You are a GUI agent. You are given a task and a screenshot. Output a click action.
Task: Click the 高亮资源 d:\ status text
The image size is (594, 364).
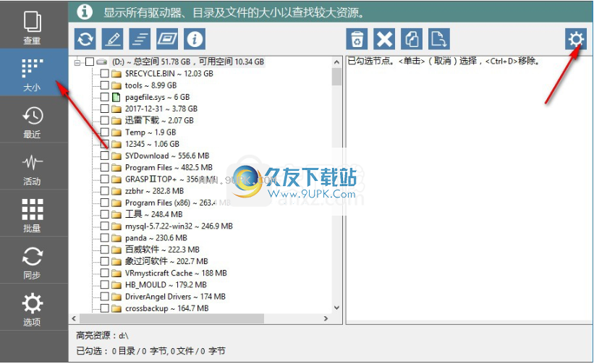(102, 336)
